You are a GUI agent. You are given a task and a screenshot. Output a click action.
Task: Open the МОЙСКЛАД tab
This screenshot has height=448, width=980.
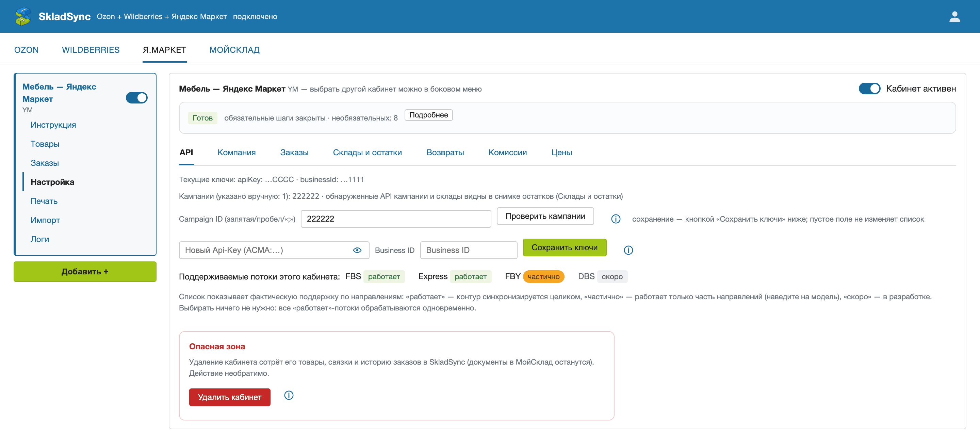234,50
